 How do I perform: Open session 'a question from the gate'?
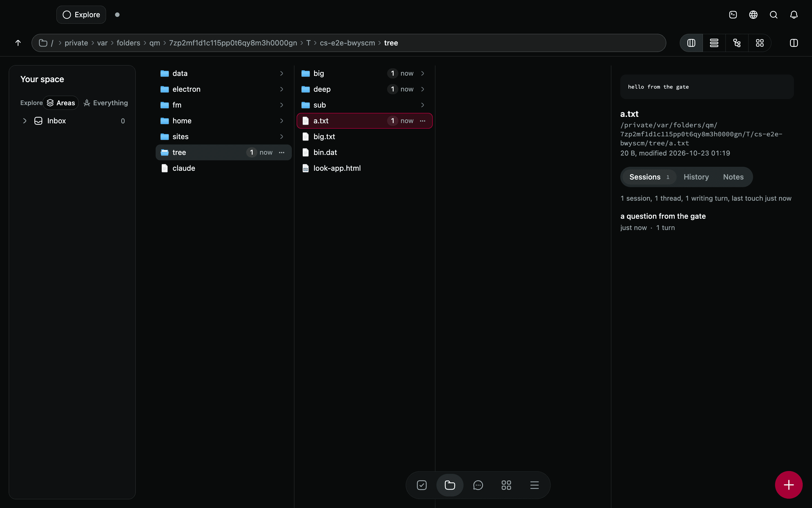click(x=663, y=216)
